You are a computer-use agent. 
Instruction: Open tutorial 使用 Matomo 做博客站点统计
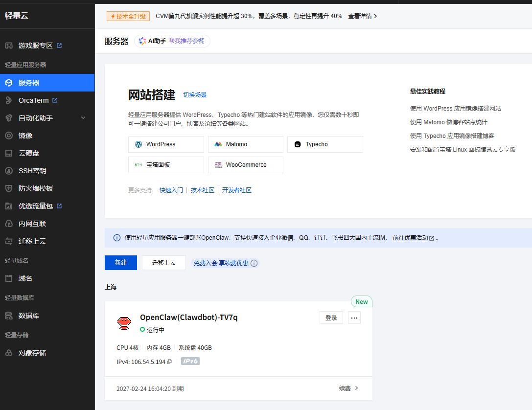[x=448, y=122]
